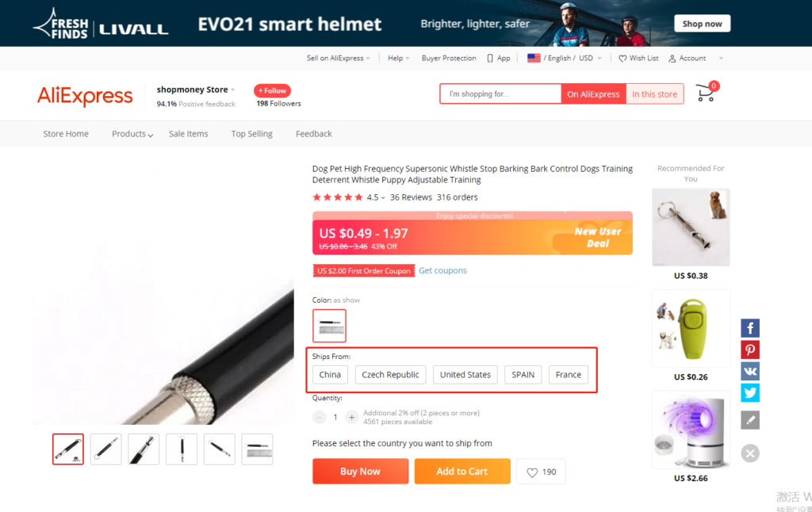Image resolution: width=812 pixels, height=512 pixels.
Task: Share via VK icon
Action: 750,371
